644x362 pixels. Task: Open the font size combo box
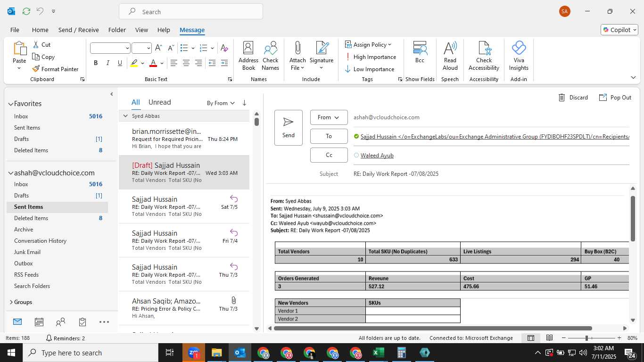pos(141,48)
